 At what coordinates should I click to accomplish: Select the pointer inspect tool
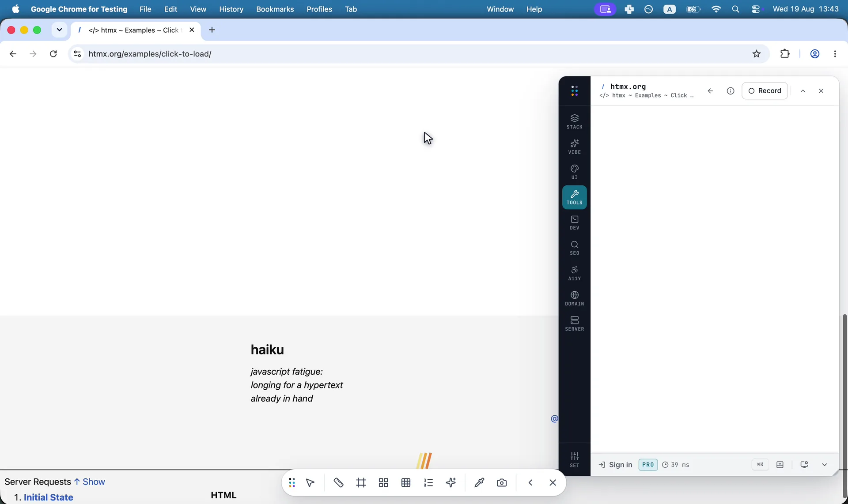click(310, 482)
